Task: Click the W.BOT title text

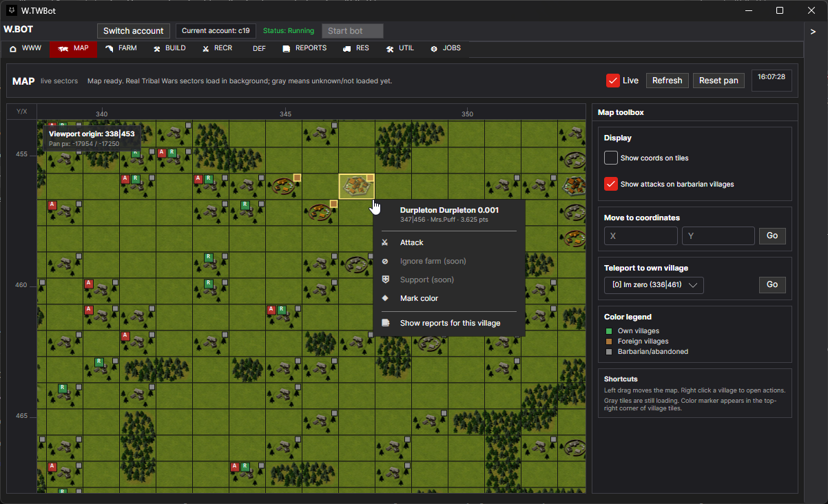Action: pos(18,30)
